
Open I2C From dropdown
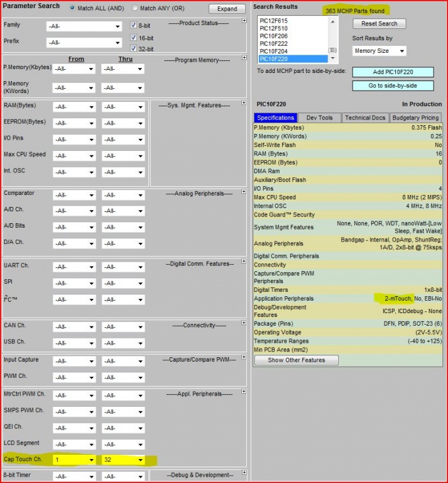coord(74,300)
